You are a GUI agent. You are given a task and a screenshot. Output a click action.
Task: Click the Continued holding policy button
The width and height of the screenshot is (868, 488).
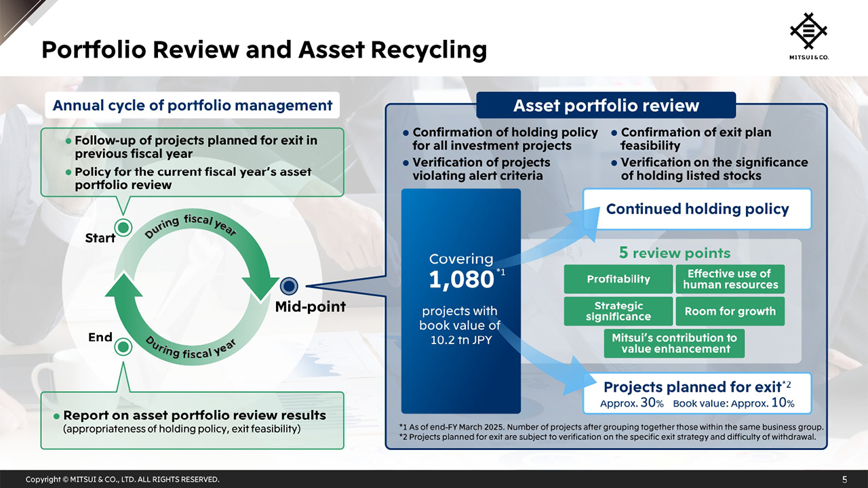pos(698,209)
